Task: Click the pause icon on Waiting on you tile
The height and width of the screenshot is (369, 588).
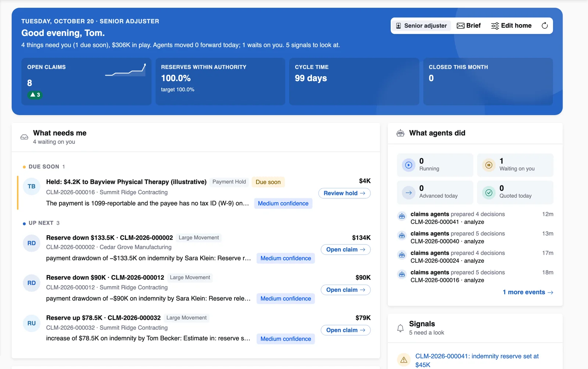Action: 489,165
